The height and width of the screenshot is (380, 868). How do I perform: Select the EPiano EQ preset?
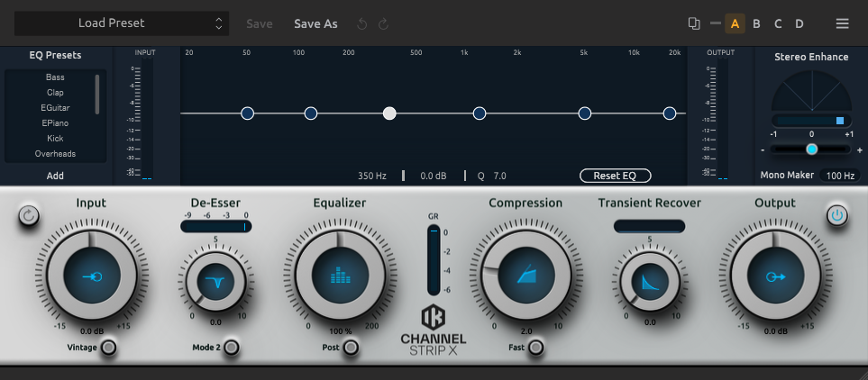55,122
